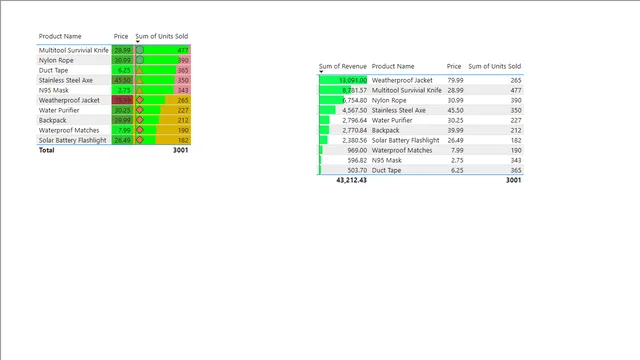
Task: Click the circle icon in Nylon Rope row
Action: click(x=140, y=60)
